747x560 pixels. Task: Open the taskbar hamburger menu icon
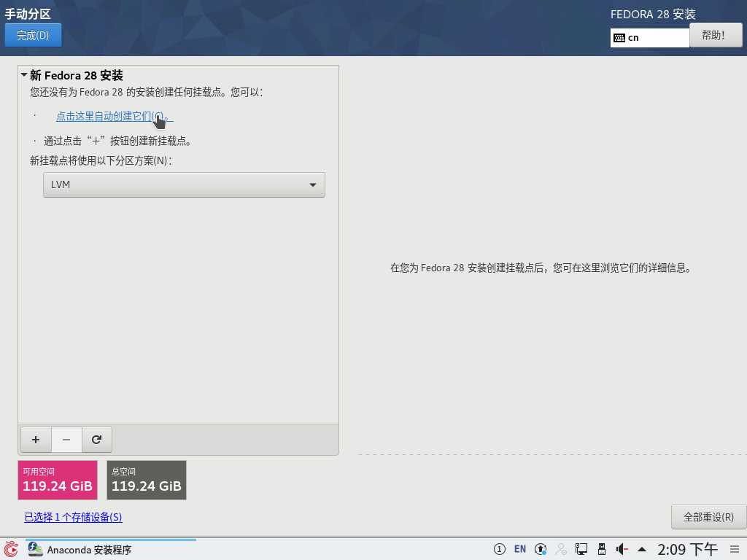(735, 550)
